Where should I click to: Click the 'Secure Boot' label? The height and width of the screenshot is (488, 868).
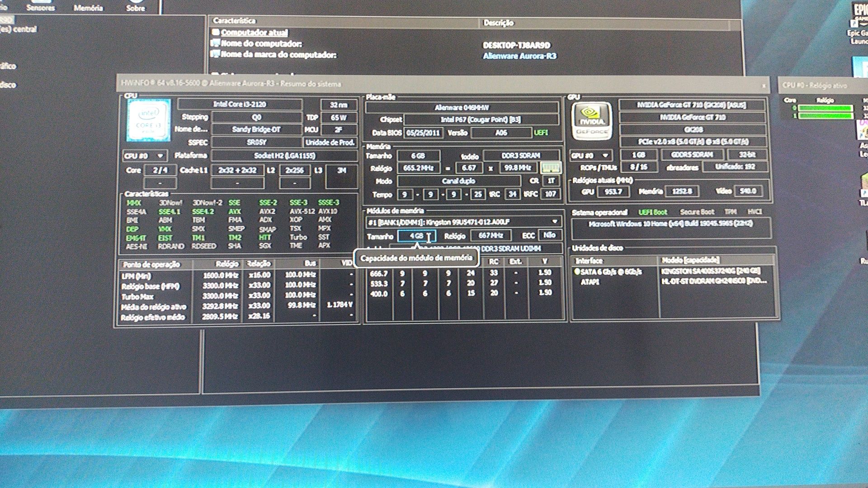697,212
